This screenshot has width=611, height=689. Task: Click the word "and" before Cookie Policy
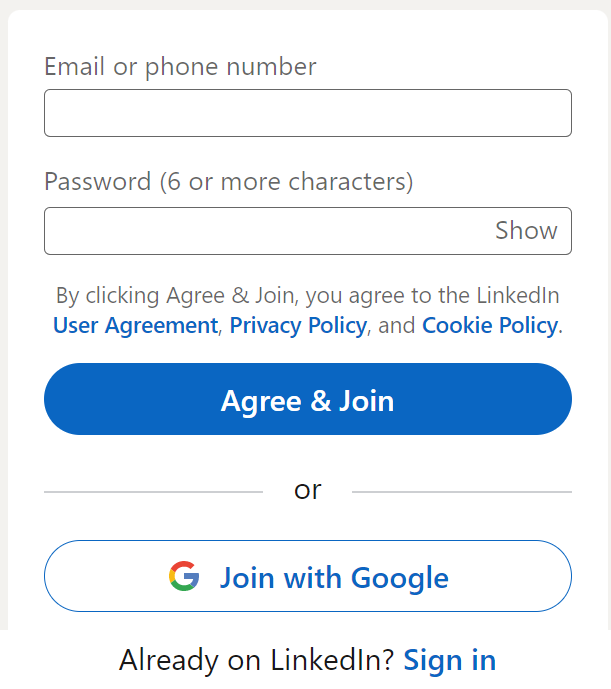point(397,325)
